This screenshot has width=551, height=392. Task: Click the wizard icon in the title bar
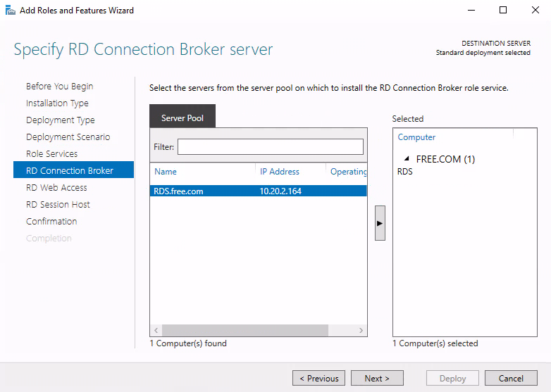pos(10,10)
